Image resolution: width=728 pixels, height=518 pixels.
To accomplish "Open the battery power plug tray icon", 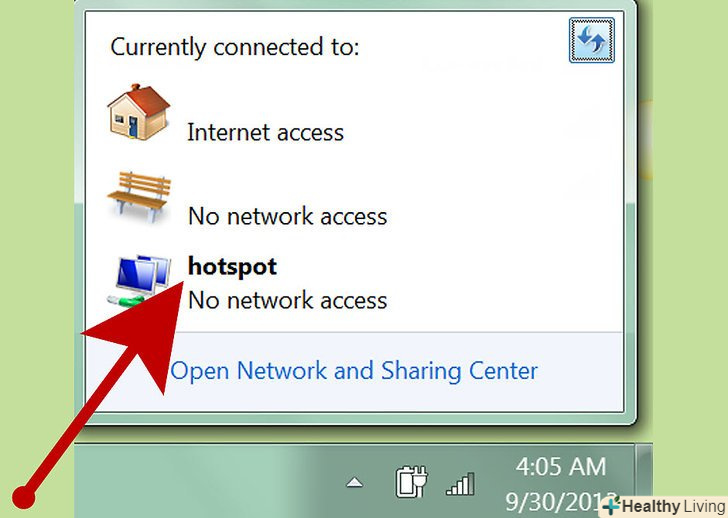I will click(411, 482).
